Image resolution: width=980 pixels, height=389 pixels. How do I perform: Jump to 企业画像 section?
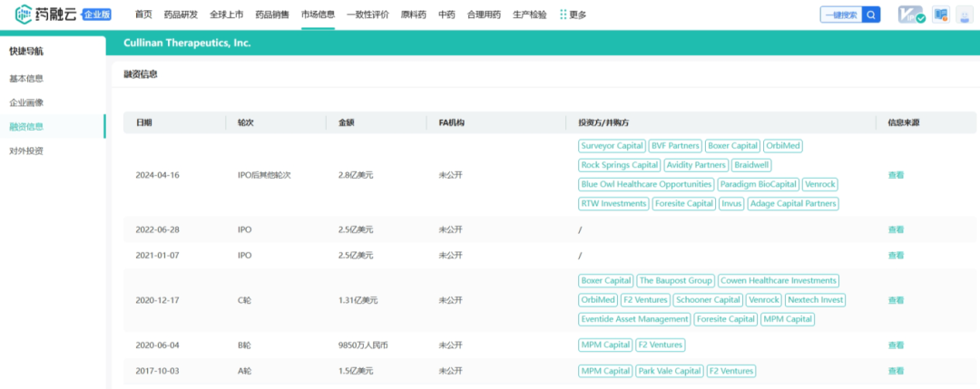26,102
